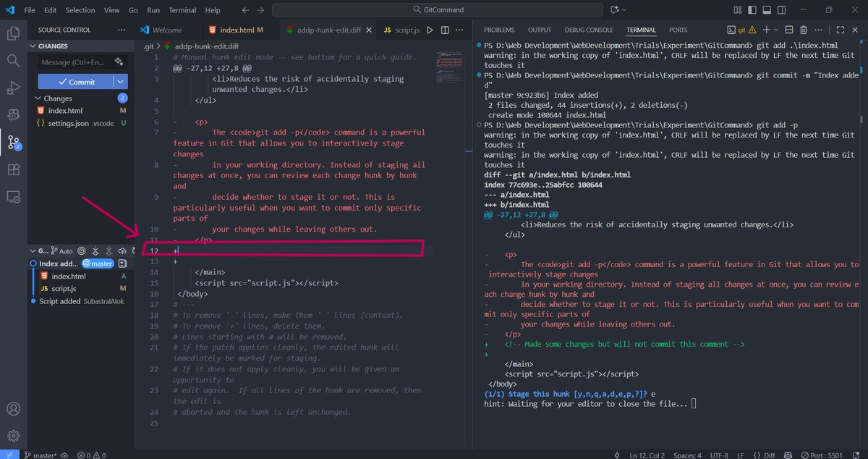
Task: Click errors and warnings count in status bar
Action: click(90, 455)
